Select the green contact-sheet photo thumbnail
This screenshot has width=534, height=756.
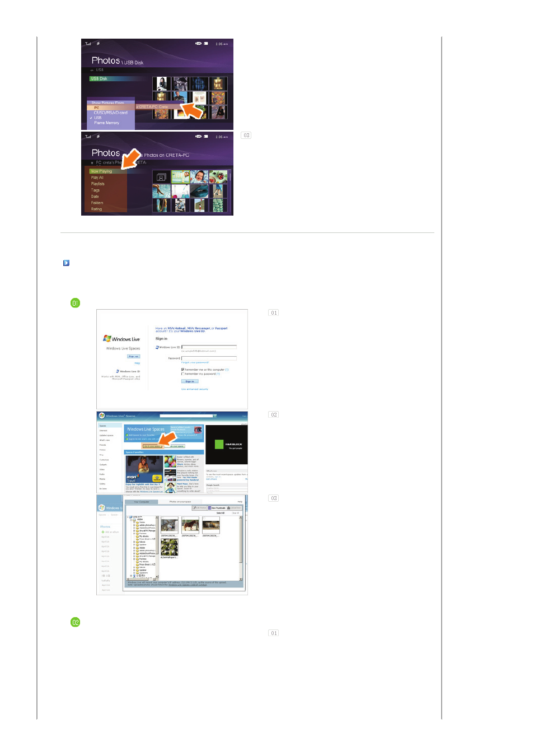(x=170, y=547)
